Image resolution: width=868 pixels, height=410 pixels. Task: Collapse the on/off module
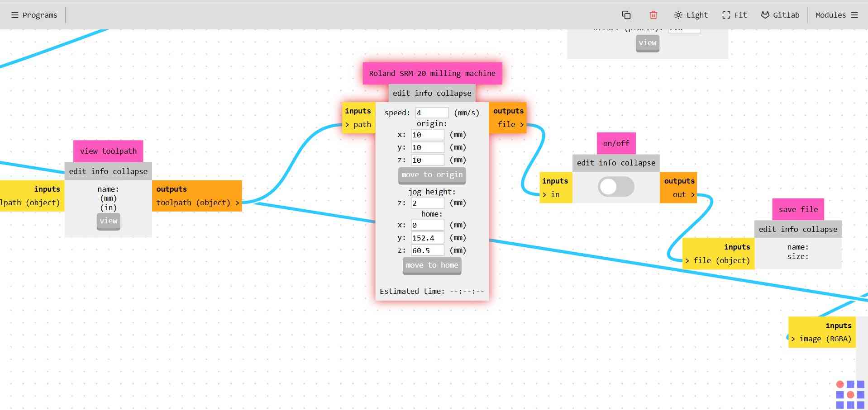pos(638,163)
